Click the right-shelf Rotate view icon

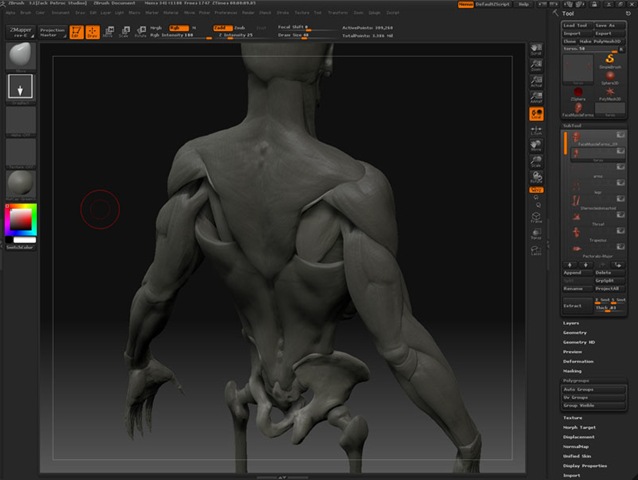(536, 177)
